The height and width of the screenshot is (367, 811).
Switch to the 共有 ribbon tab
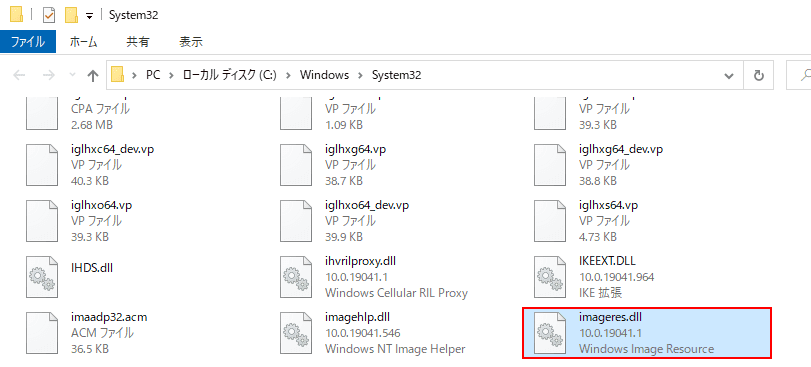click(x=139, y=42)
